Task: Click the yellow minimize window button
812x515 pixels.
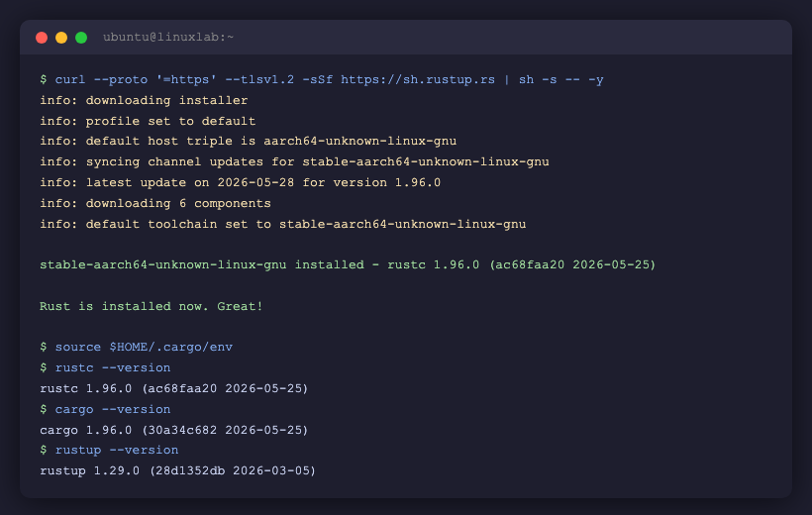Action: click(61, 38)
